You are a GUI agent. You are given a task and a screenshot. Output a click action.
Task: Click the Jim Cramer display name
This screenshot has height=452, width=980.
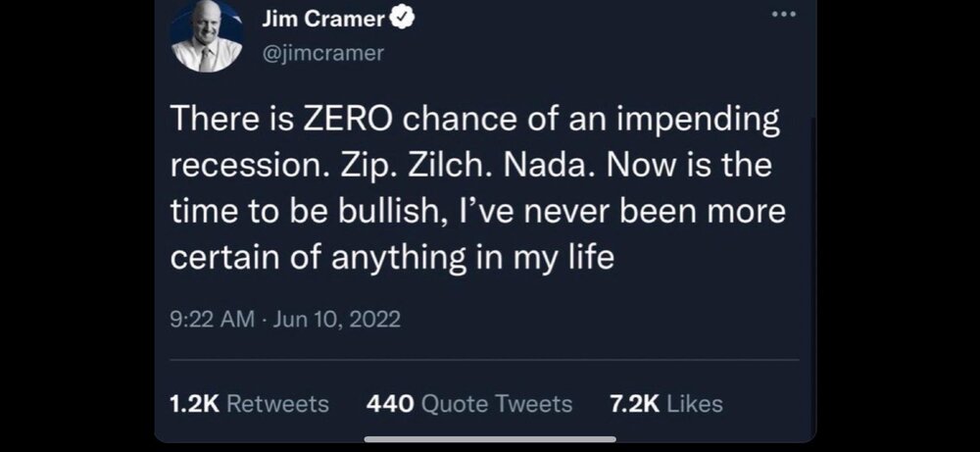323,20
